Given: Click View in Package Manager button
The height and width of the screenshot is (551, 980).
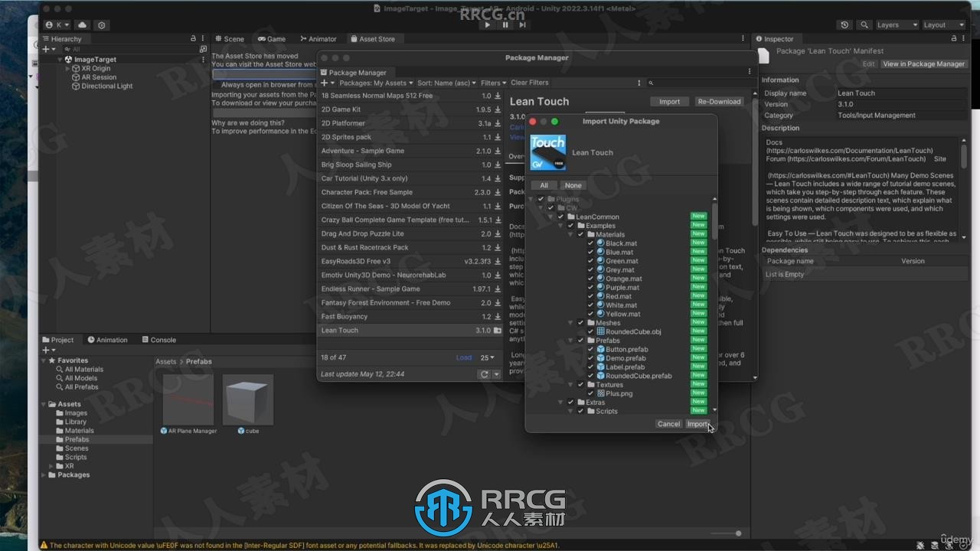Looking at the screenshot, I should click(924, 64).
